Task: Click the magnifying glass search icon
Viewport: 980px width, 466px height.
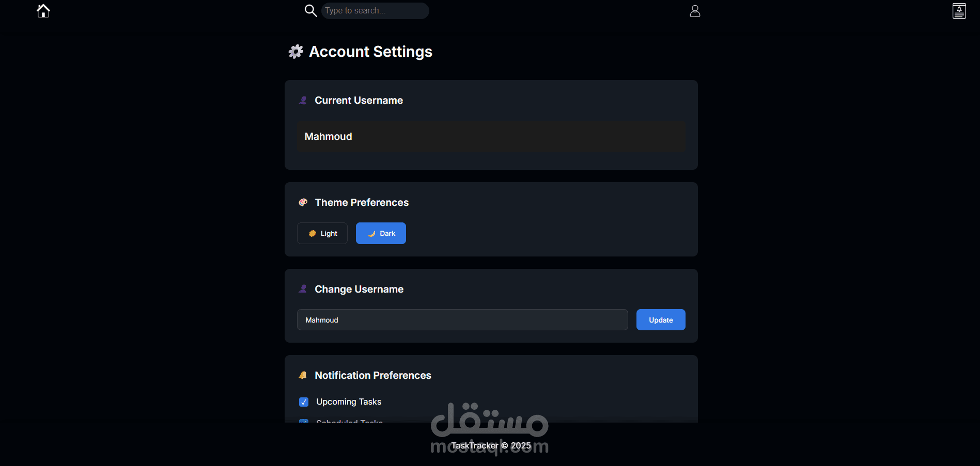Action: click(x=310, y=11)
